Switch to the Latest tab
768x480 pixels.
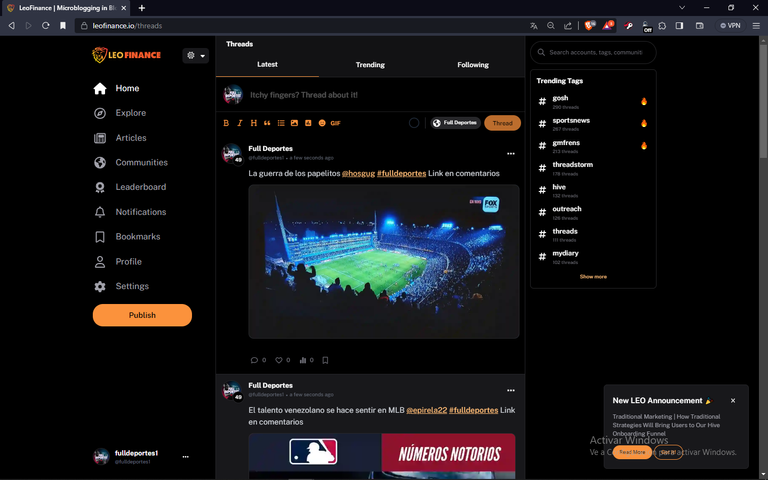pyautogui.click(x=267, y=65)
